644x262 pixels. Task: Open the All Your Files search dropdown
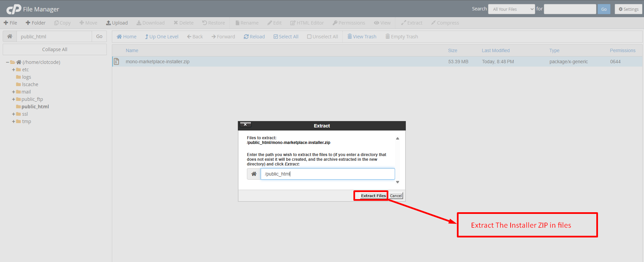tap(512, 9)
